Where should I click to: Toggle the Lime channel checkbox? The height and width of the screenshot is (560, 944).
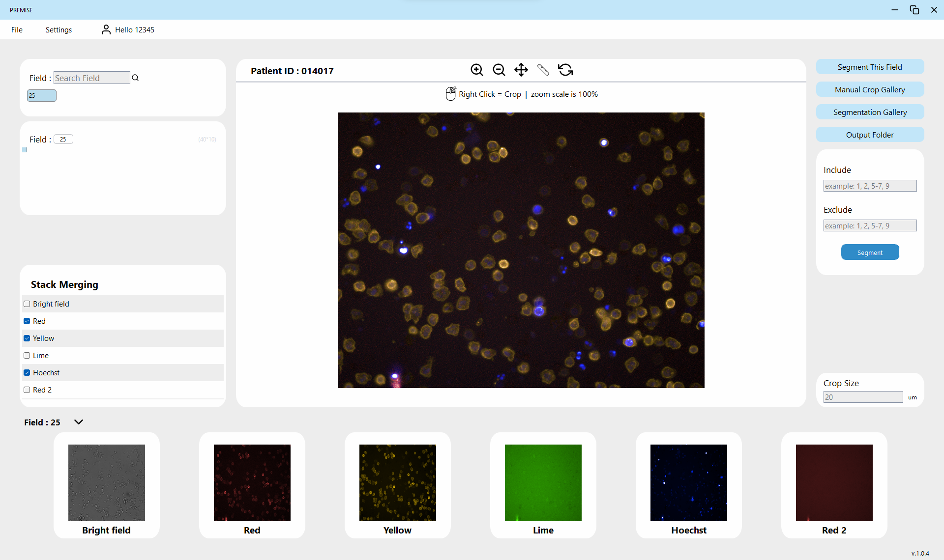[x=27, y=356]
